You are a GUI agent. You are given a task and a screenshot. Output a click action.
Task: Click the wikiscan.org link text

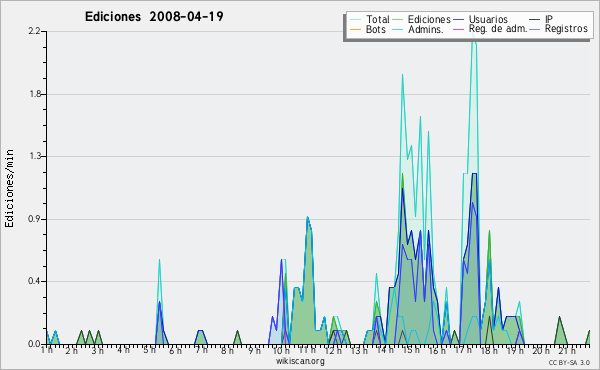click(x=300, y=361)
